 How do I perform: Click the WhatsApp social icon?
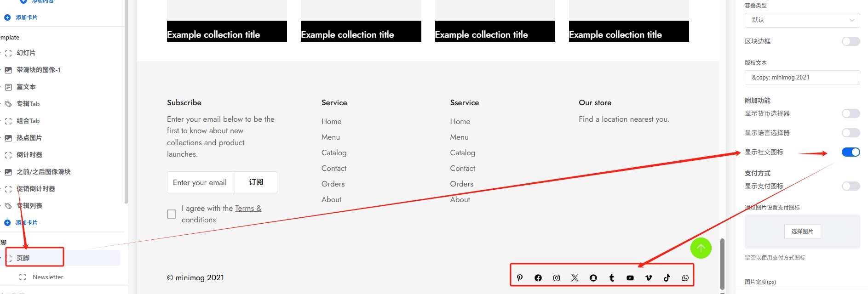[x=685, y=278]
